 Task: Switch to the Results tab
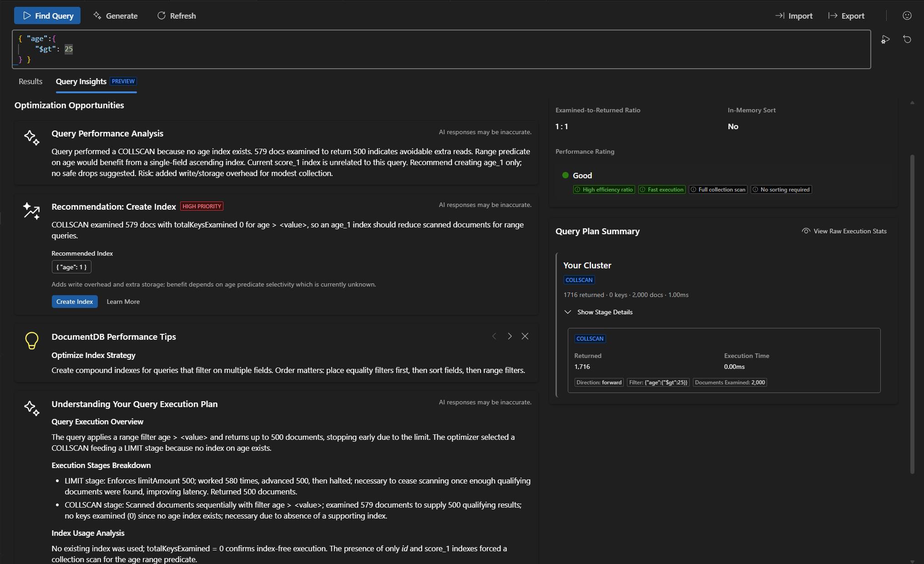30,81
